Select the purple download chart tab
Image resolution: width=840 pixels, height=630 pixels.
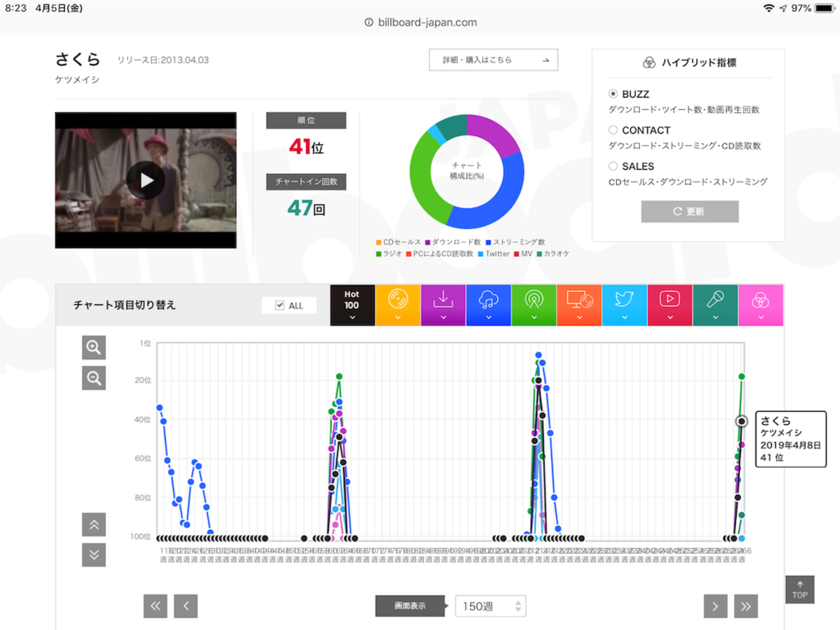click(443, 305)
